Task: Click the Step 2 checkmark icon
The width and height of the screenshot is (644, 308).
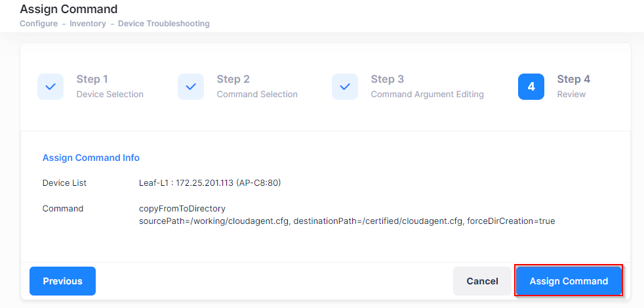Action: point(191,87)
